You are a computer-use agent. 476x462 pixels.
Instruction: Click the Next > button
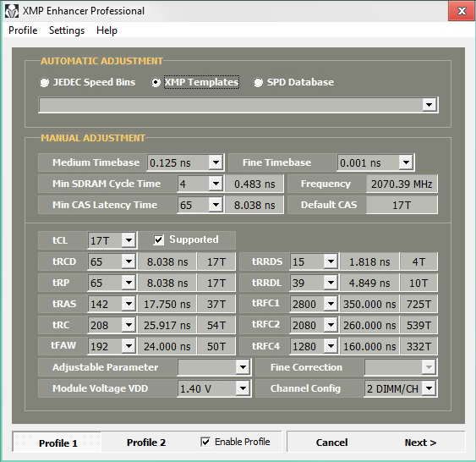coord(420,443)
